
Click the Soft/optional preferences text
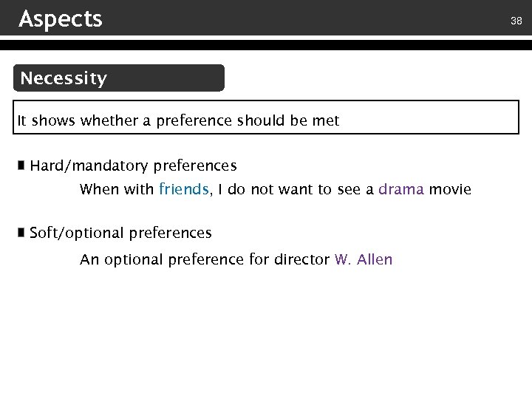(x=120, y=233)
